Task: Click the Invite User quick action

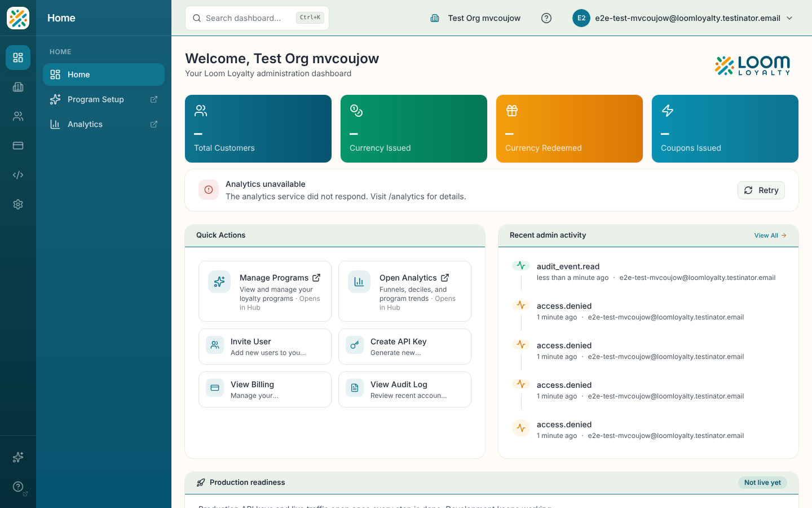Action: click(x=265, y=347)
